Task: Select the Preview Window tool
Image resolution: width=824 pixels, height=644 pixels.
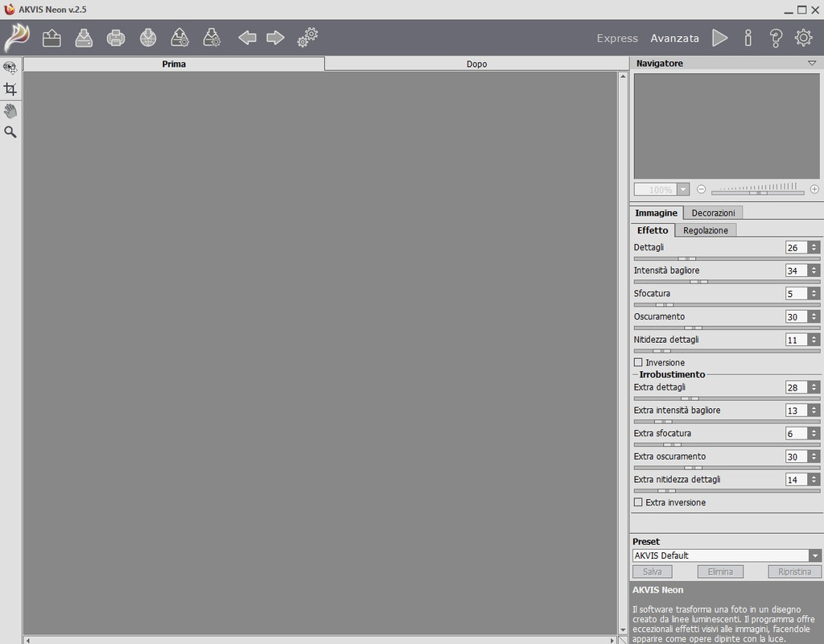Action: [x=10, y=68]
